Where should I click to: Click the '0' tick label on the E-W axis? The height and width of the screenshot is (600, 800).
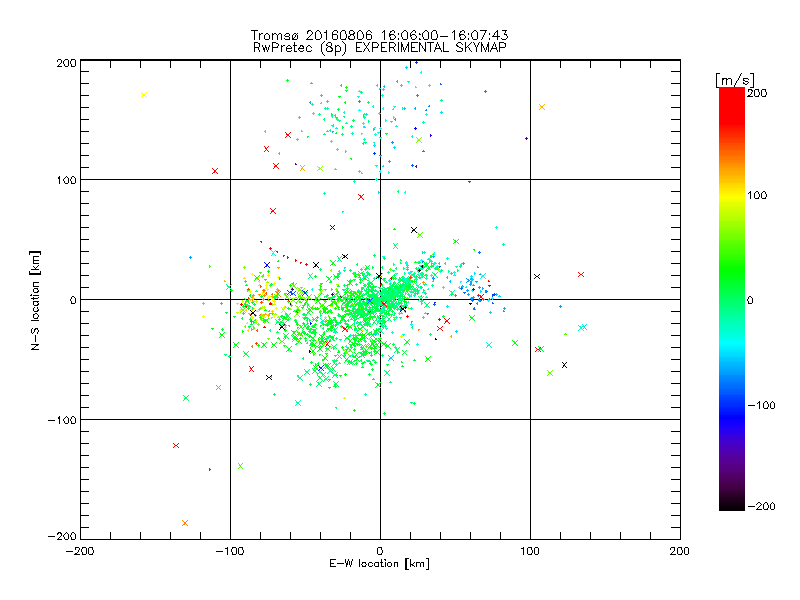pos(380,551)
